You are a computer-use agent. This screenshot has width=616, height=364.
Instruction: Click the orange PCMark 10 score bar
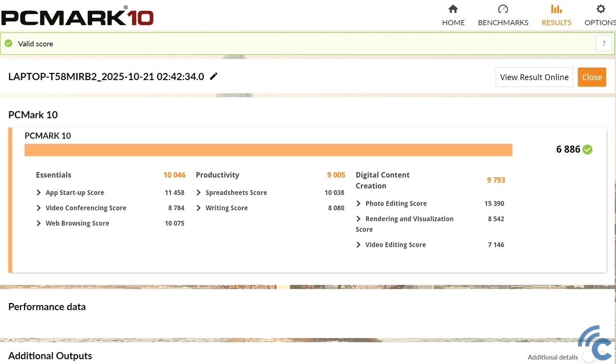[x=268, y=150]
